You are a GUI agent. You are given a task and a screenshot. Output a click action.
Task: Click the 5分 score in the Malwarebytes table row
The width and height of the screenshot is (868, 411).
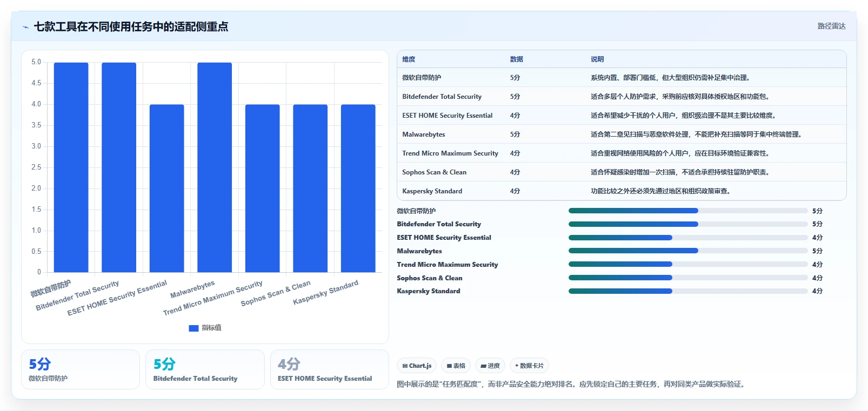(515, 134)
